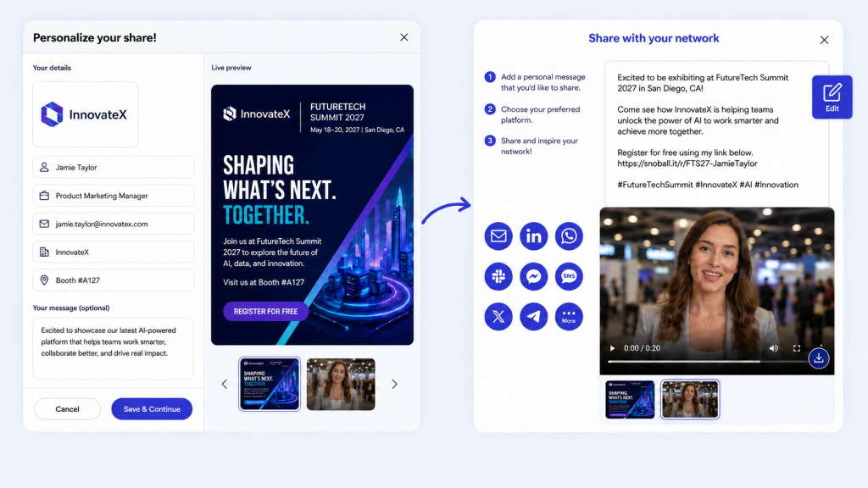Share via WhatsApp icon

coord(569,236)
